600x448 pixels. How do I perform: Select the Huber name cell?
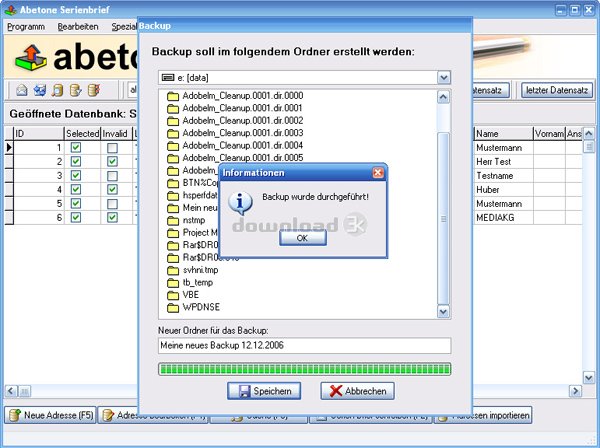(504, 190)
